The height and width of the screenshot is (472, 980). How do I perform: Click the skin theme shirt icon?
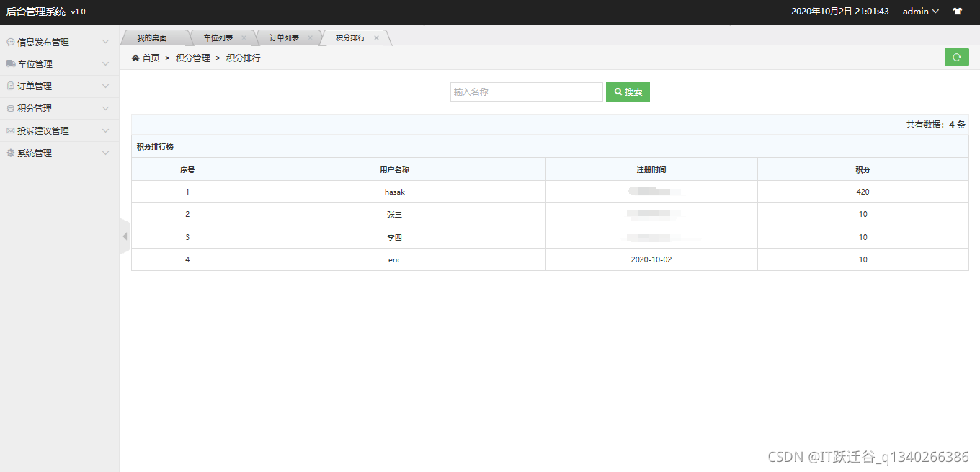click(957, 12)
